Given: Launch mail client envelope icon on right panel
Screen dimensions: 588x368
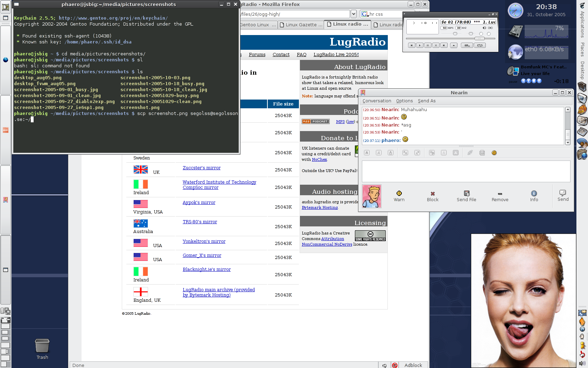Looking at the screenshot, I should pyautogui.click(x=582, y=121).
